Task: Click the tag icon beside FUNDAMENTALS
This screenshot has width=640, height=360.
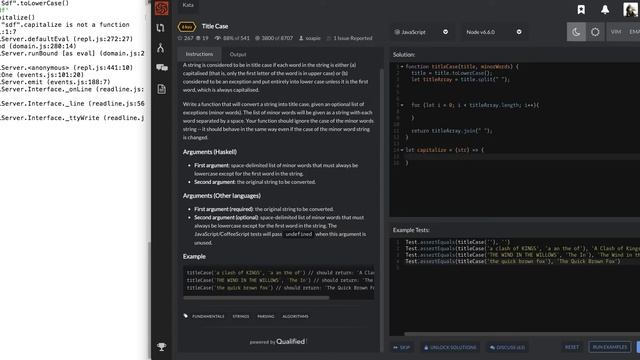Action: tap(186, 316)
